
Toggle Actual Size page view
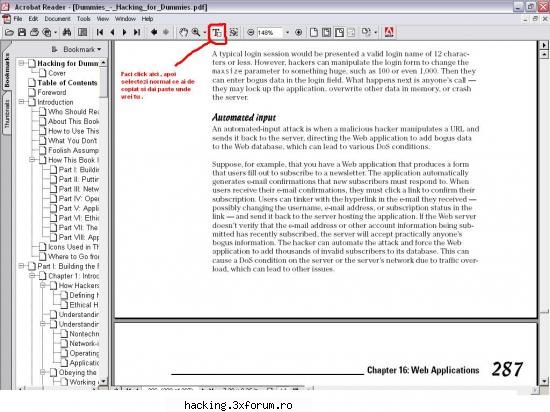(314, 32)
